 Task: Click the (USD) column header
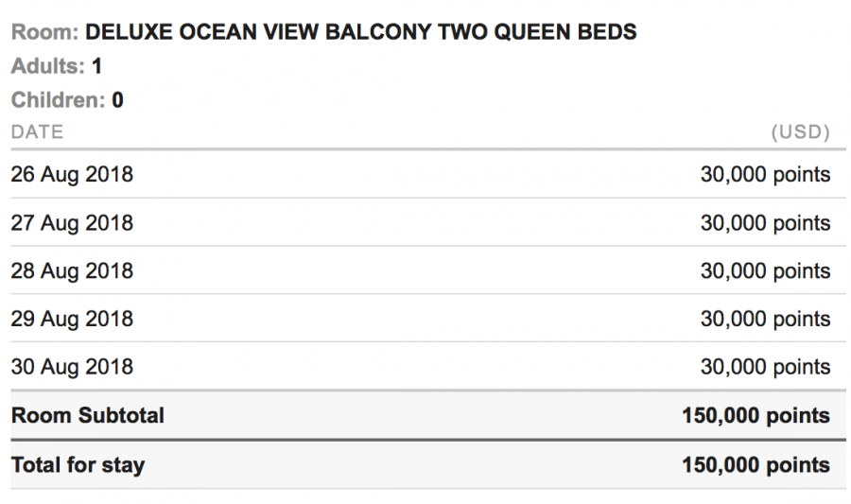[800, 132]
